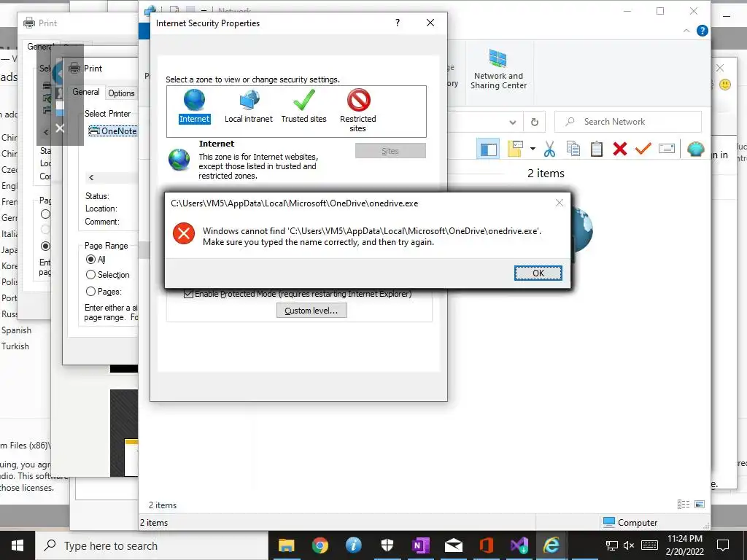
Task: Select the General tab in front Print dialog
Action: [86, 92]
